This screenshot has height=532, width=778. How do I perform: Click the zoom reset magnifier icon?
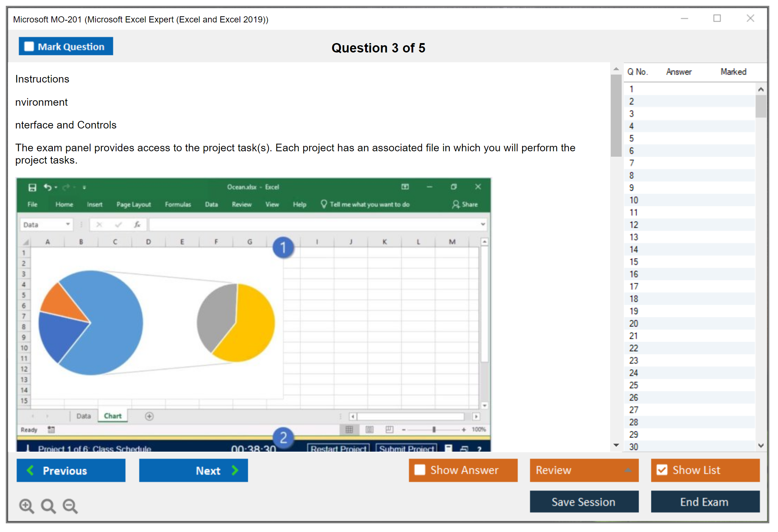pyautogui.click(x=48, y=506)
